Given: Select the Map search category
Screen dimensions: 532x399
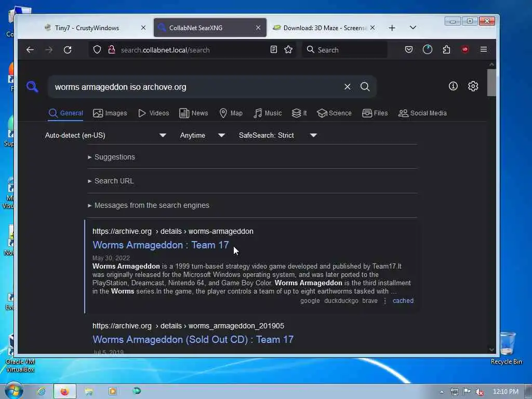Looking at the screenshot, I should pyautogui.click(x=231, y=113).
